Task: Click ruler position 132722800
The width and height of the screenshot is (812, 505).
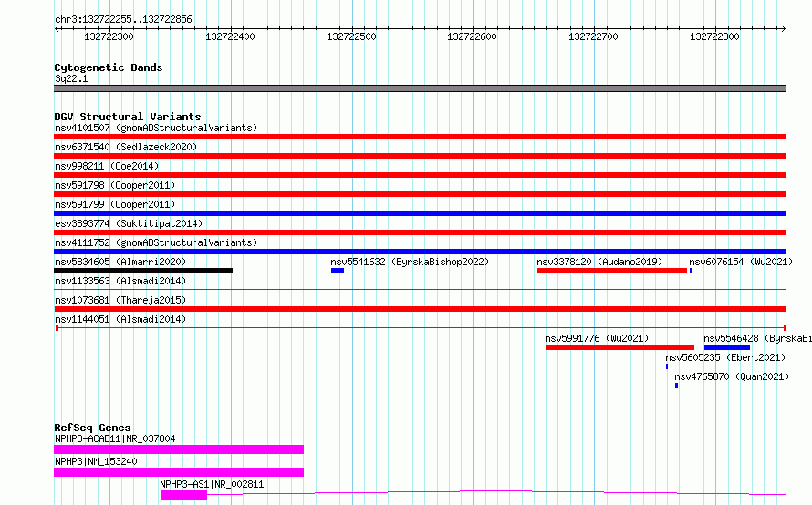Action: pyautogui.click(x=714, y=36)
